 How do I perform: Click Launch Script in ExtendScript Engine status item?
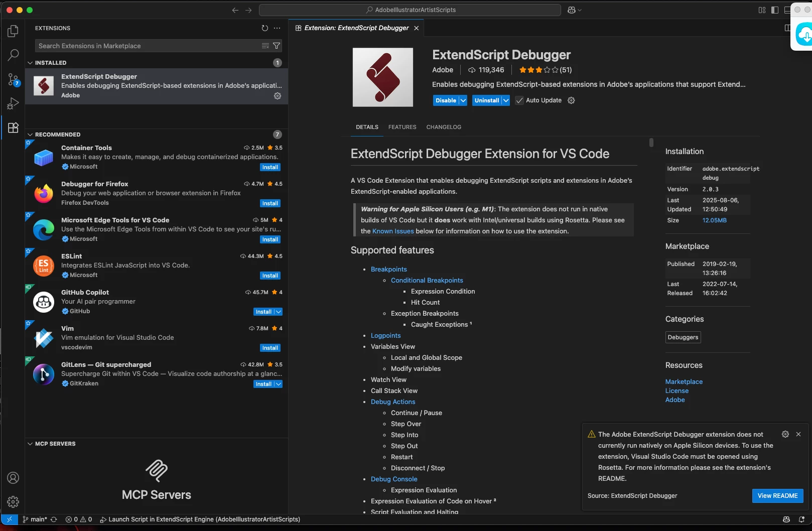tap(200, 519)
